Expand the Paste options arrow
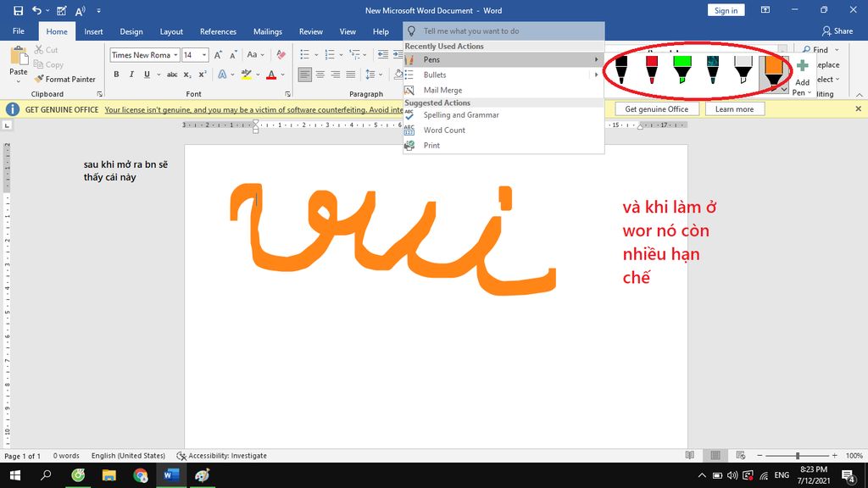This screenshot has height=488, width=868. [x=19, y=82]
